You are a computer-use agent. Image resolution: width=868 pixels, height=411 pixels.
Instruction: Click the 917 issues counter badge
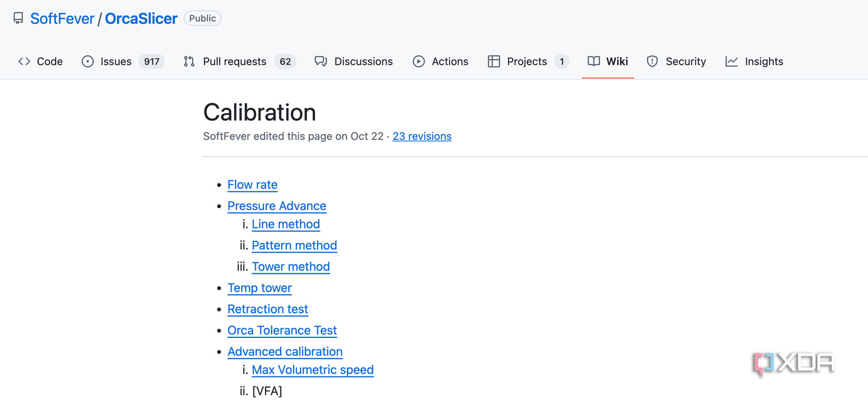coord(152,61)
